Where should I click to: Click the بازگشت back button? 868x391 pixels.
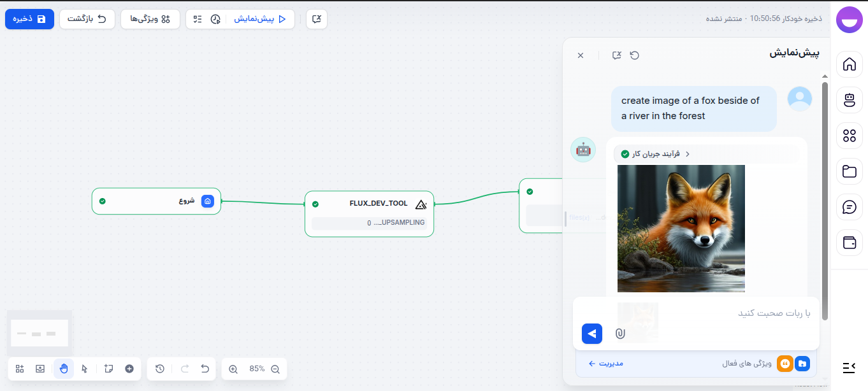(87, 19)
